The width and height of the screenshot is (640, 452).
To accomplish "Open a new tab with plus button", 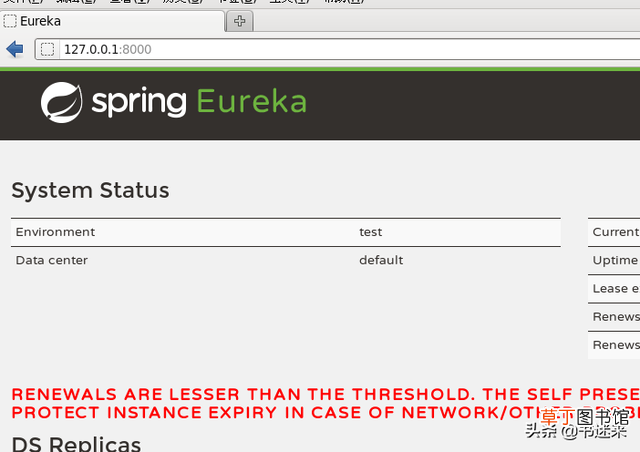I will click(x=240, y=21).
